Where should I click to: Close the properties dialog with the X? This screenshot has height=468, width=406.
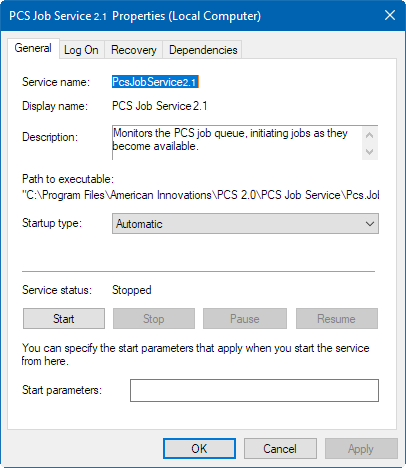(390, 15)
